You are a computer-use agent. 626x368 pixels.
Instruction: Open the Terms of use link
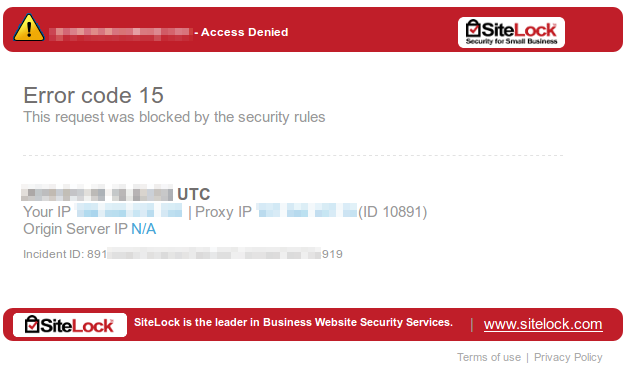pyautogui.click(x=489, y=357)
